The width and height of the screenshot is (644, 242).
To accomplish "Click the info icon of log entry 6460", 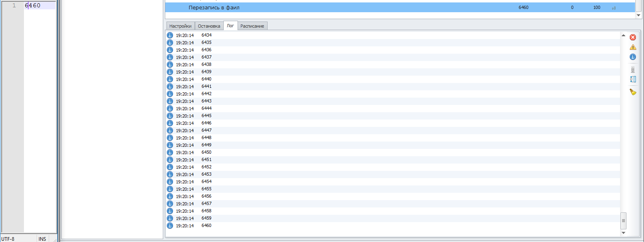I will tap(170, 226).
